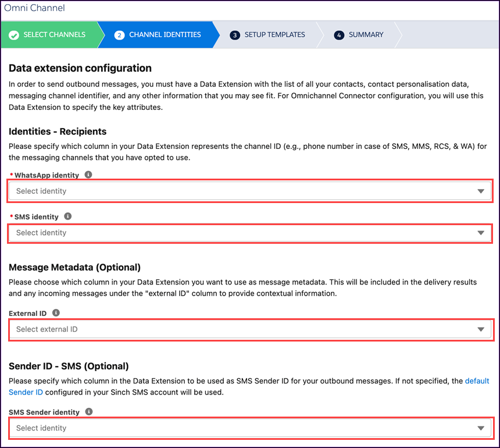Expand the WhatsApp identity chevron arrow

(481, 191)
